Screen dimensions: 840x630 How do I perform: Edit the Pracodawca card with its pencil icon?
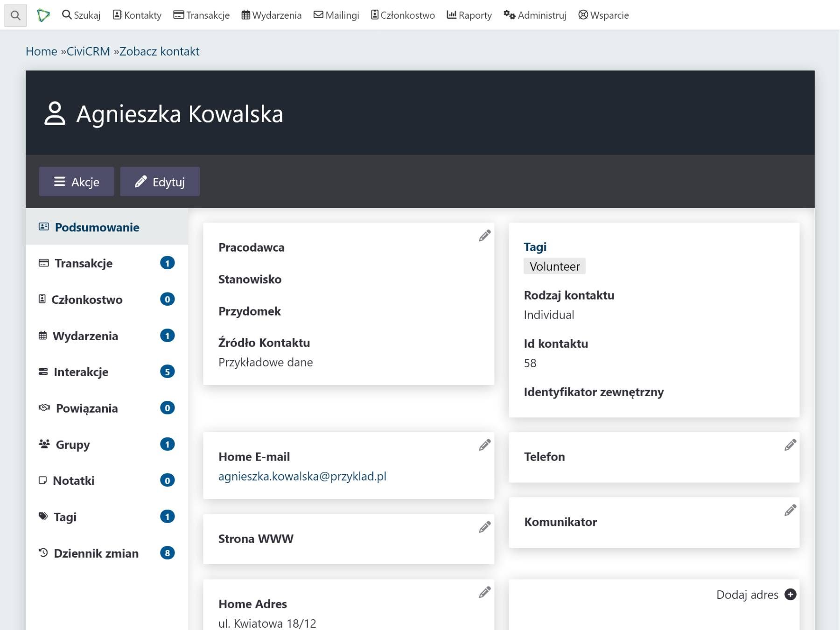coord(484,236)
